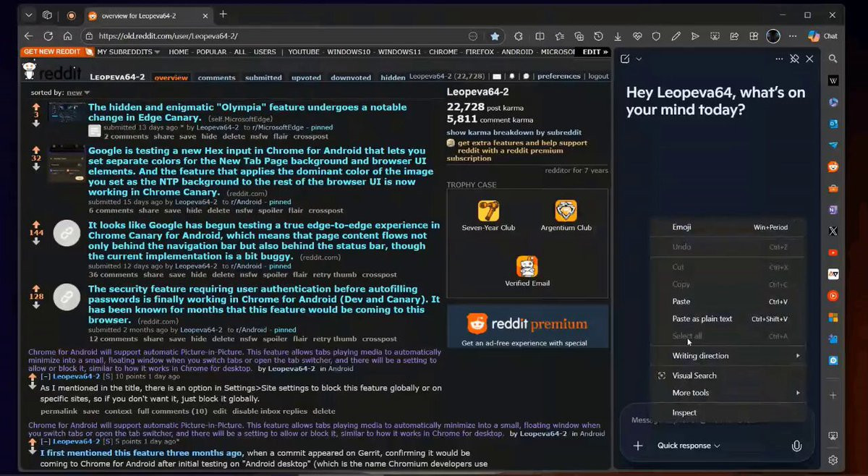Open the 'sorted by: new' dropdown
This screenshot has width=868, height=476.
point(78,93)
